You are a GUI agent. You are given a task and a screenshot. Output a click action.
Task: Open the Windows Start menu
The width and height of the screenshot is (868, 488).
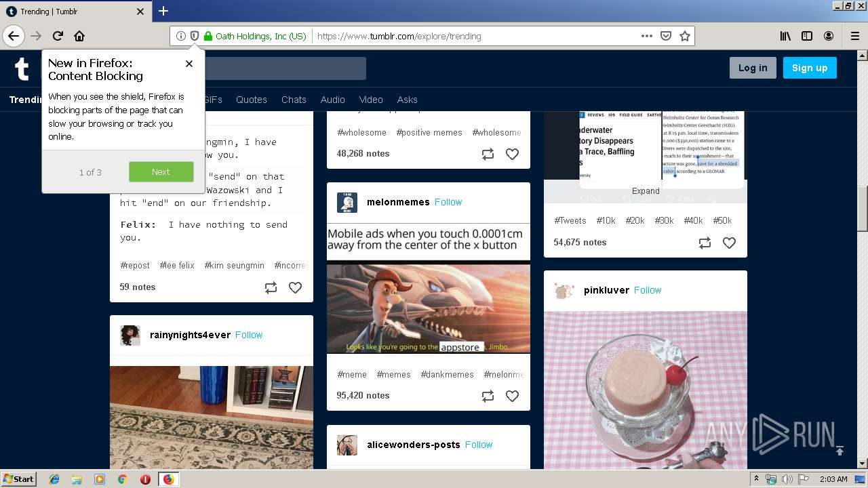click(x=19, y=479)
